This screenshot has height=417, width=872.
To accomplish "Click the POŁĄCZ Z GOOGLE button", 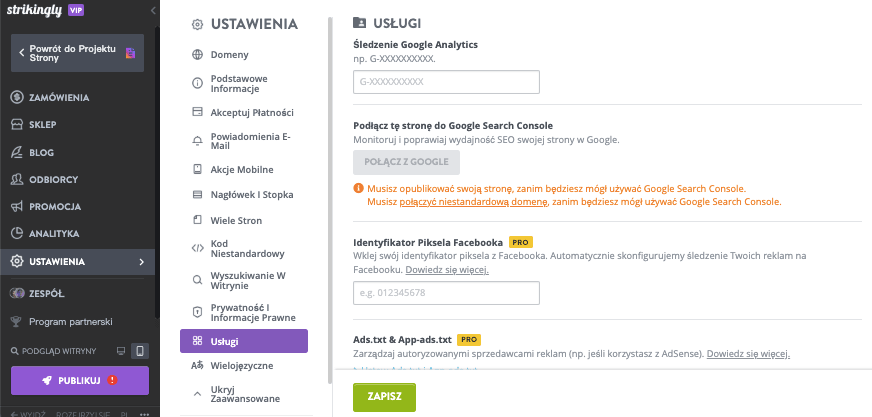I will 406,162.
